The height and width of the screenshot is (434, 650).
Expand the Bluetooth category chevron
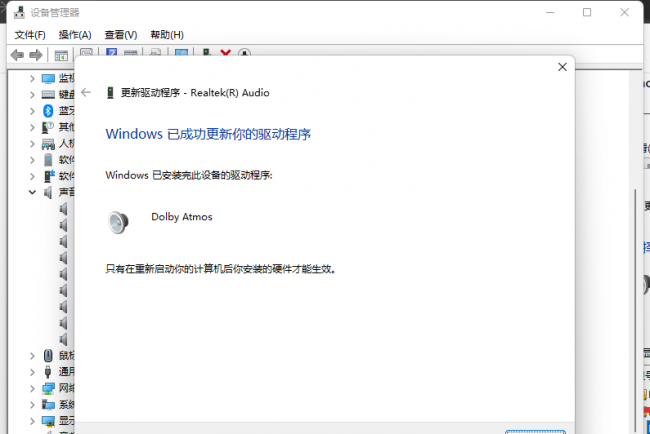point(32,111)
